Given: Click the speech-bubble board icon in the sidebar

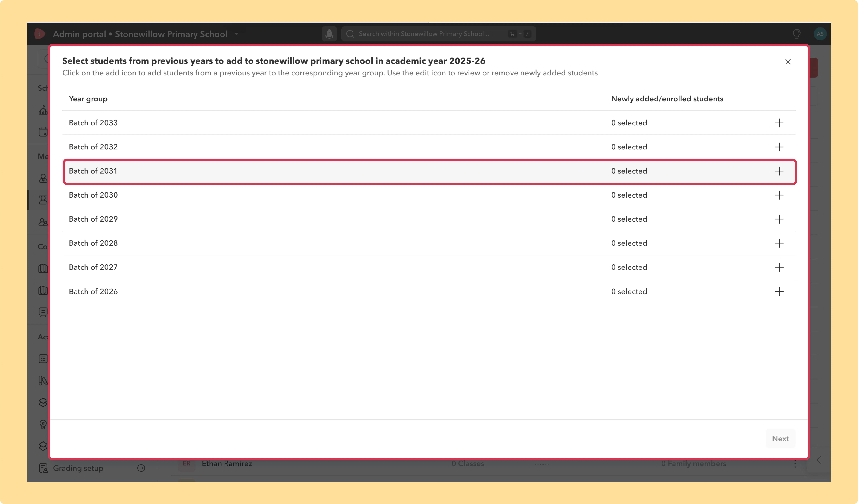Looking at the screenshot, I should pos(43,312).
